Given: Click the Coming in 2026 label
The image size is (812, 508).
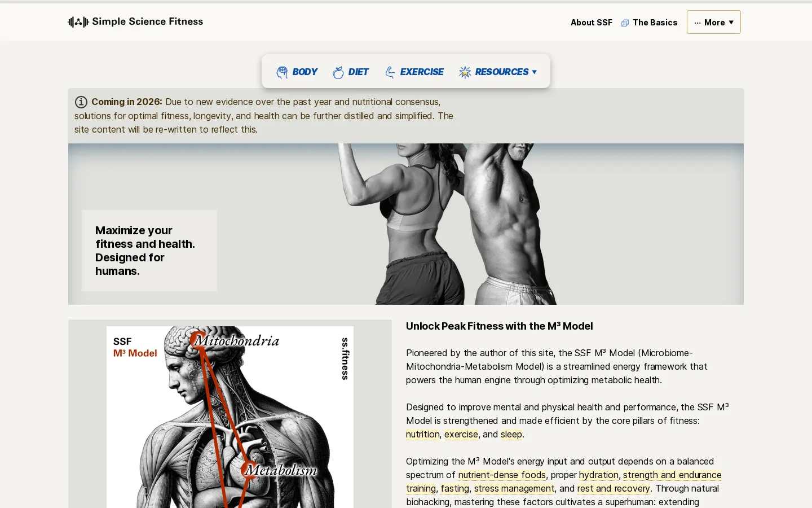Looking at the screenshot, I should (x=127, y=102).
